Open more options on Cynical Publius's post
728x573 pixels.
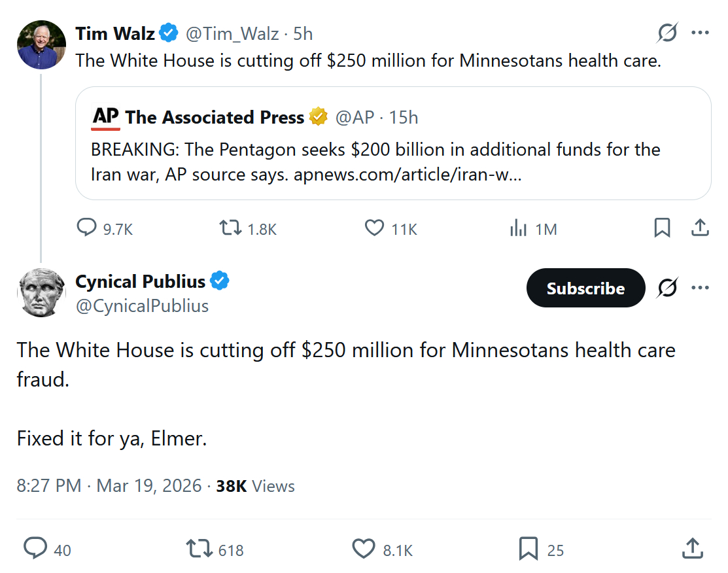click(701, 288)
